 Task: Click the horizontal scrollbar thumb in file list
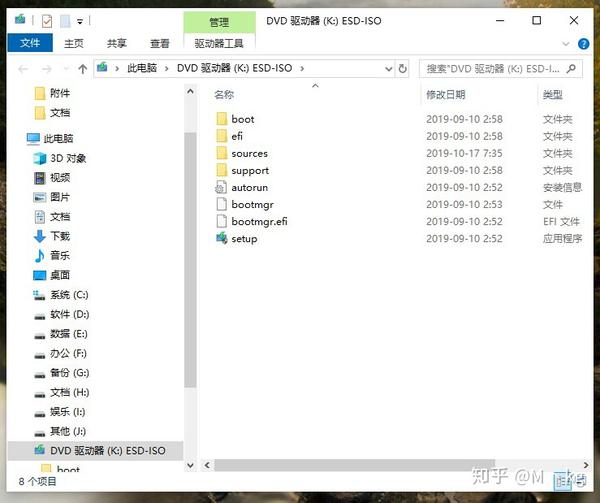(x=354, y=465)
